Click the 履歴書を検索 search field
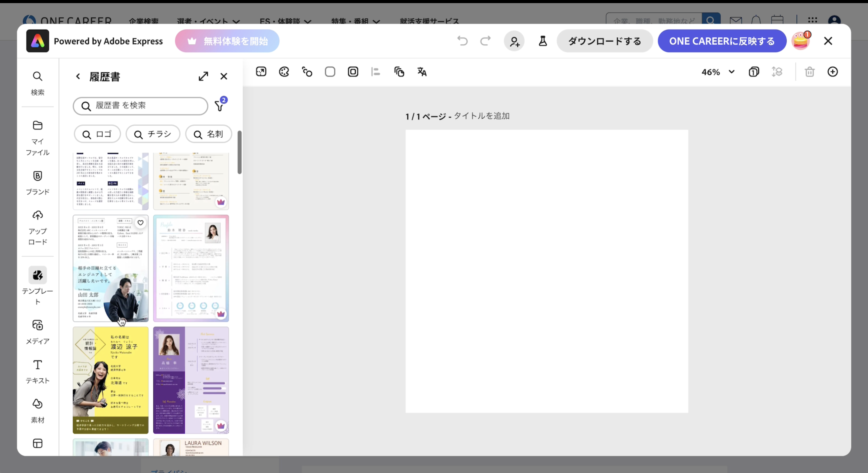The image size is (868, 473). (141, 106)
